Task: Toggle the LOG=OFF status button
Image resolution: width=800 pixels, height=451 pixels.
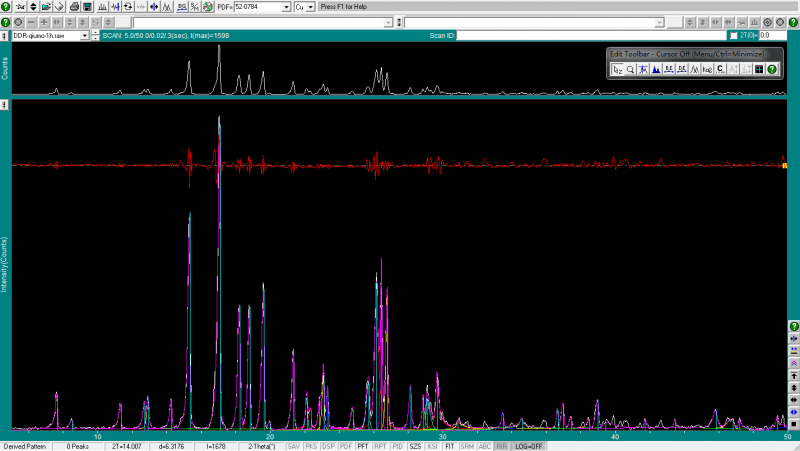Action: pos(528,446)
